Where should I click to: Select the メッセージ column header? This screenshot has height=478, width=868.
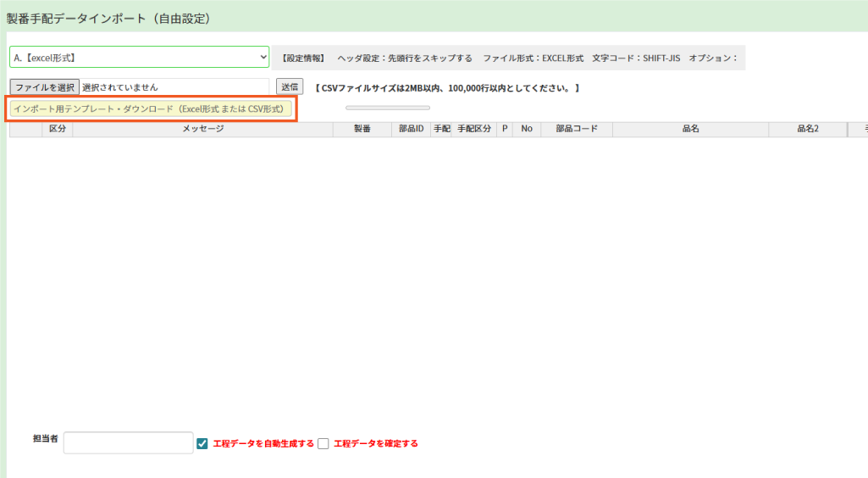pos(203,129)
